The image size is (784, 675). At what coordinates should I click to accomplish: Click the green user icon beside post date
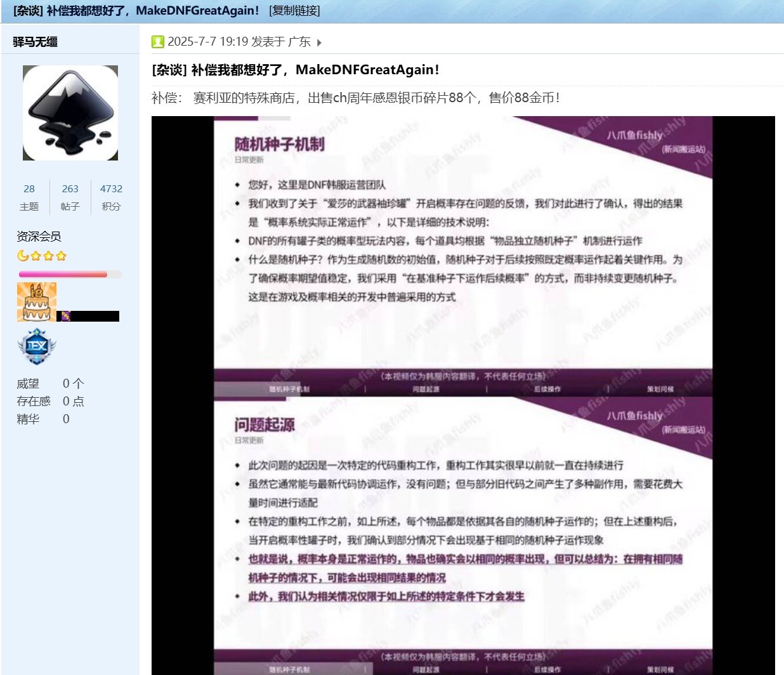pyautogui.click(x=158, y=42)
